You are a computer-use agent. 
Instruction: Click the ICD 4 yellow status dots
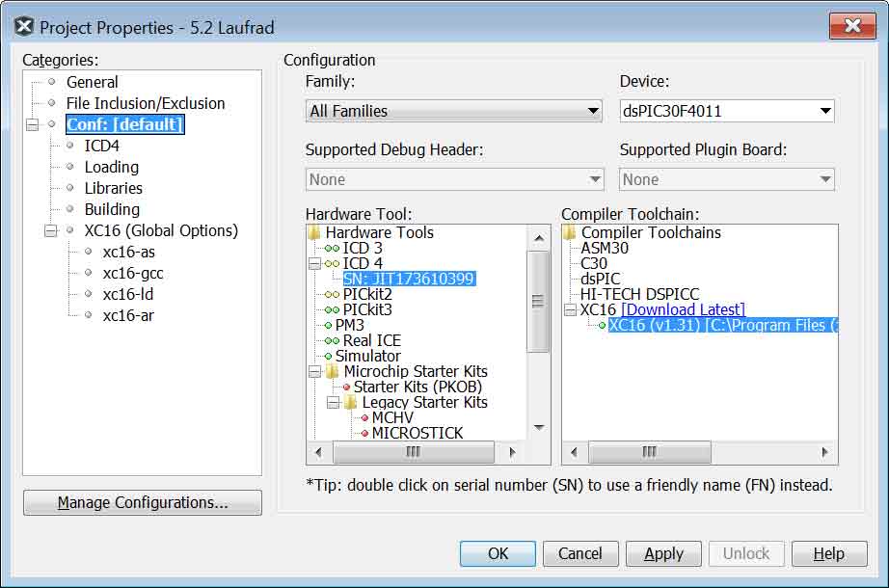[x=333, y=264]
